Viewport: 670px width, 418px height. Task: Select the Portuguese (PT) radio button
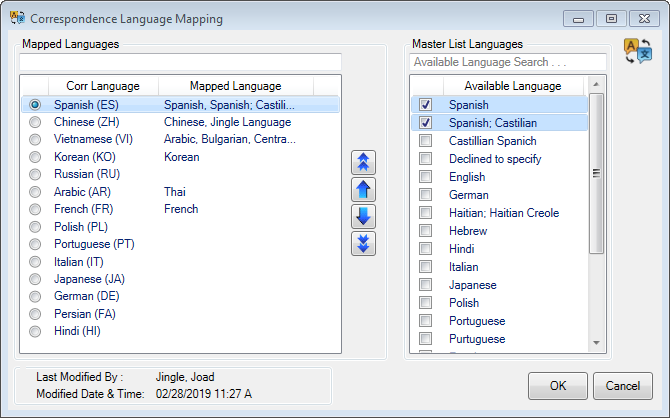[x=35, y=244]
